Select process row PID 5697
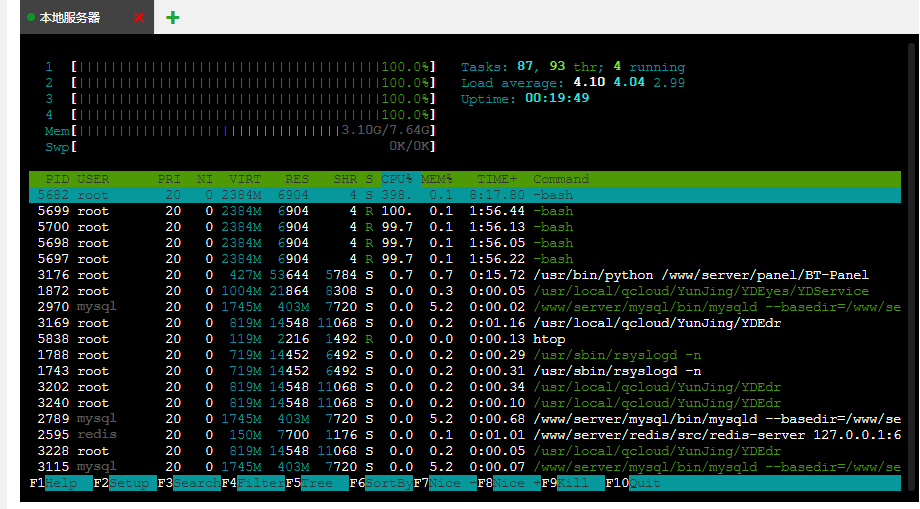The width and height of the screenshot is (920, 509). pyautogui.click(x=465, y=259)
